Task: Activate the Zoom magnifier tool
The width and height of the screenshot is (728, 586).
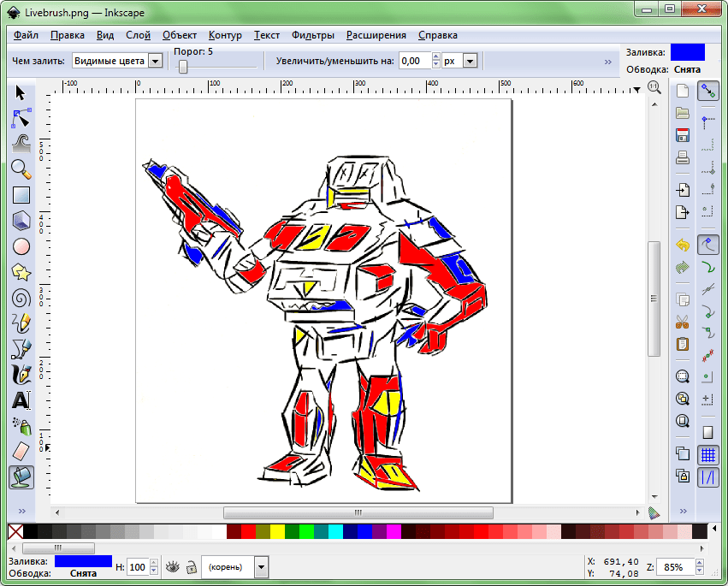Action: pyautogui.click(x=21, y=169)
